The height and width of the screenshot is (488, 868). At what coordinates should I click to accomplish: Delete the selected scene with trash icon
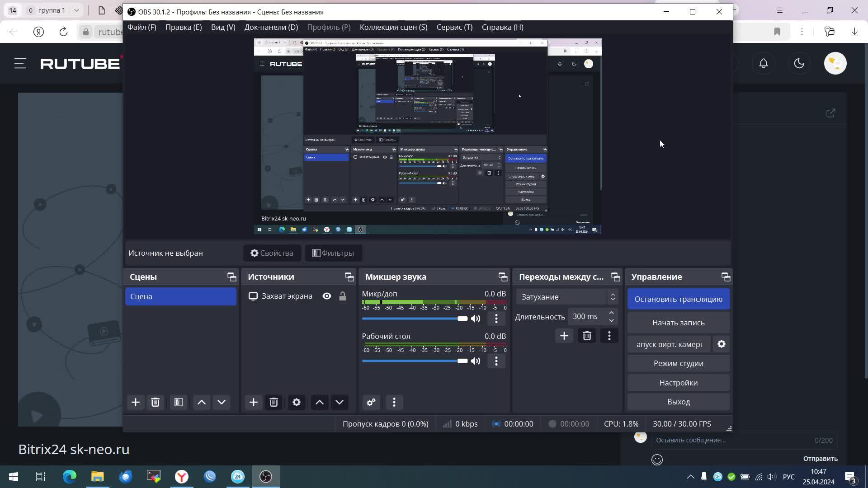click(155, 402)
